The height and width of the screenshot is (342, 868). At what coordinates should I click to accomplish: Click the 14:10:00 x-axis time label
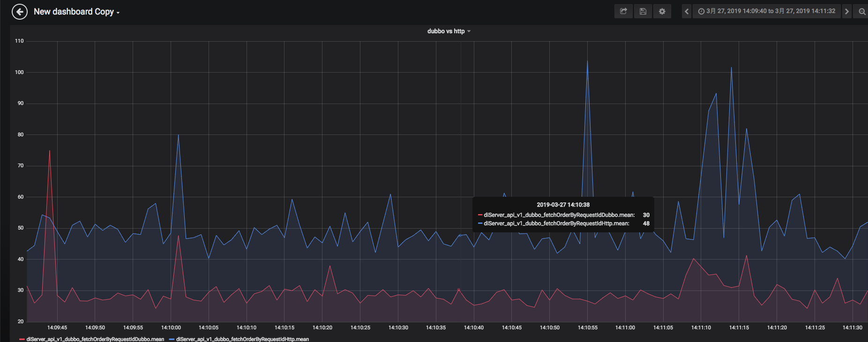(171, 327)
